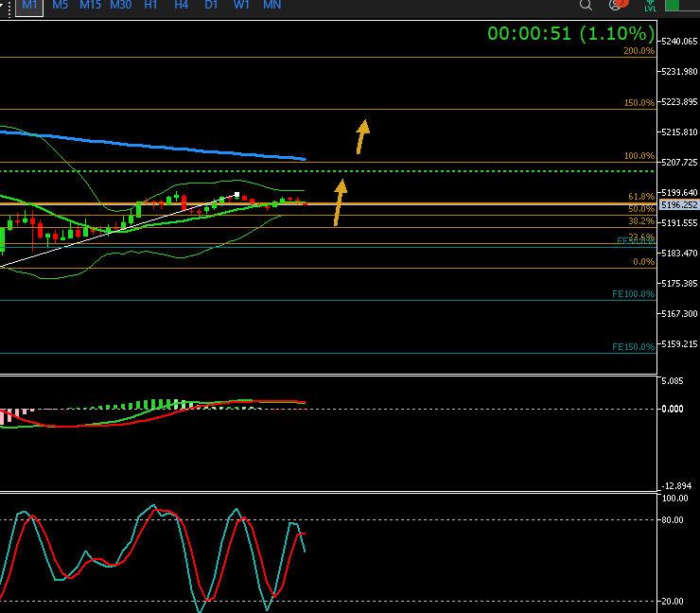Click the 200.0% Fibonacci level label

639,51
